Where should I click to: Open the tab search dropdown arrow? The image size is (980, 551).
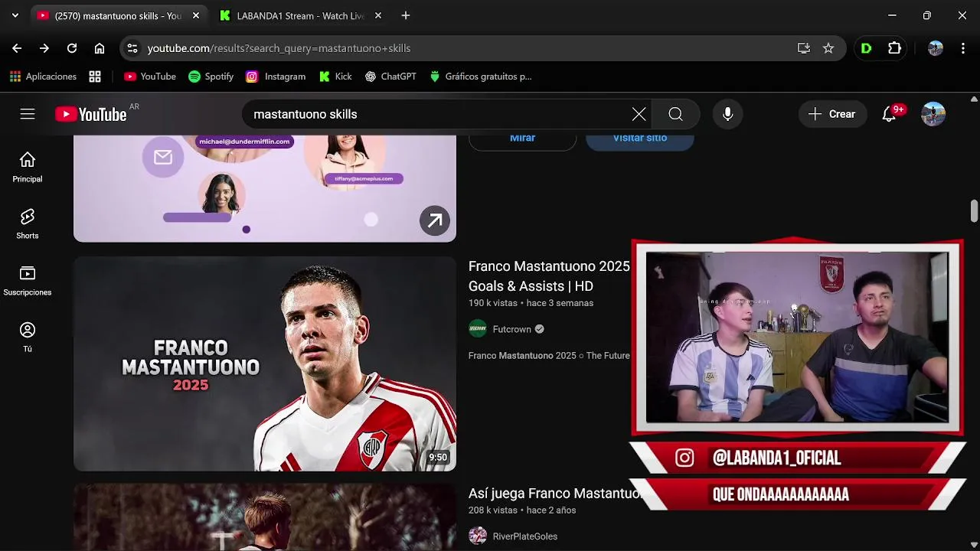[15, 15]
